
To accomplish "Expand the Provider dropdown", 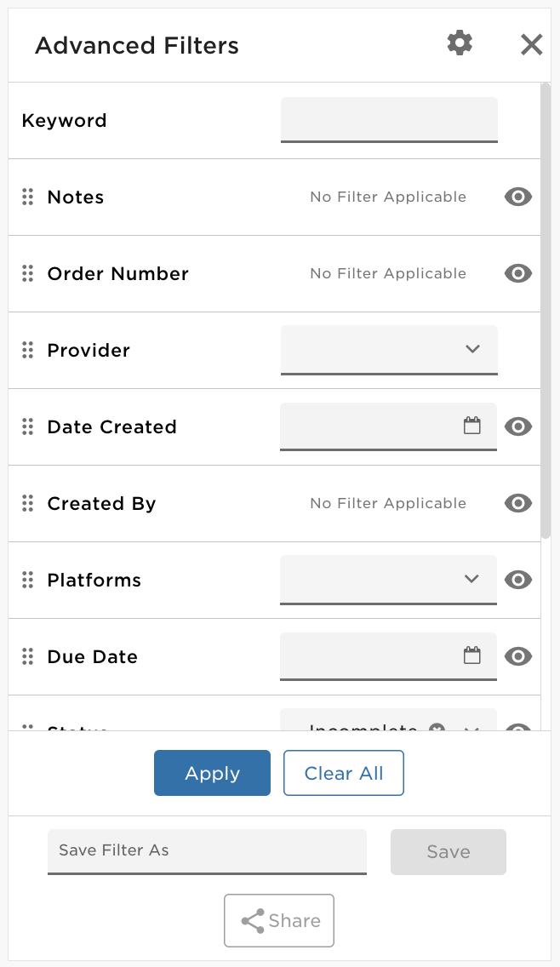I will (x=389, y=350).
